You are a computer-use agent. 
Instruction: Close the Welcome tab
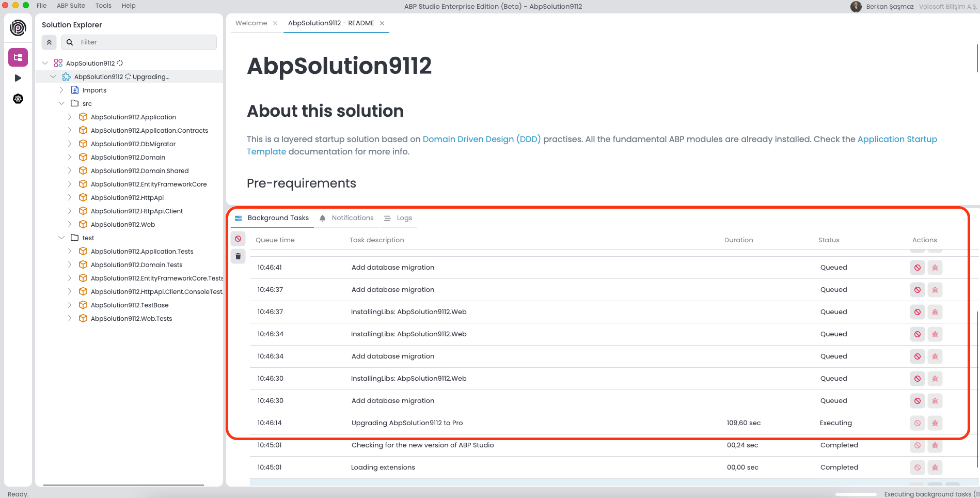point(275,23)
